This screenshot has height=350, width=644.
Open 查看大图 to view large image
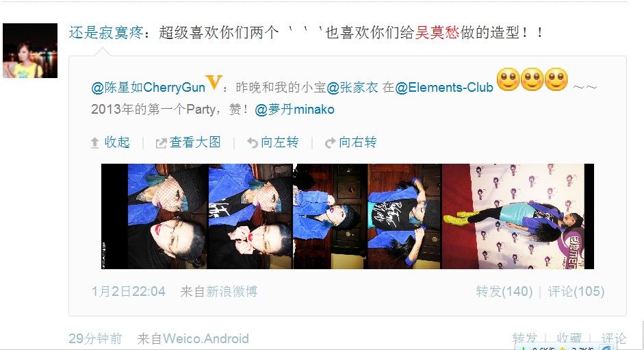tap(195, 142)
